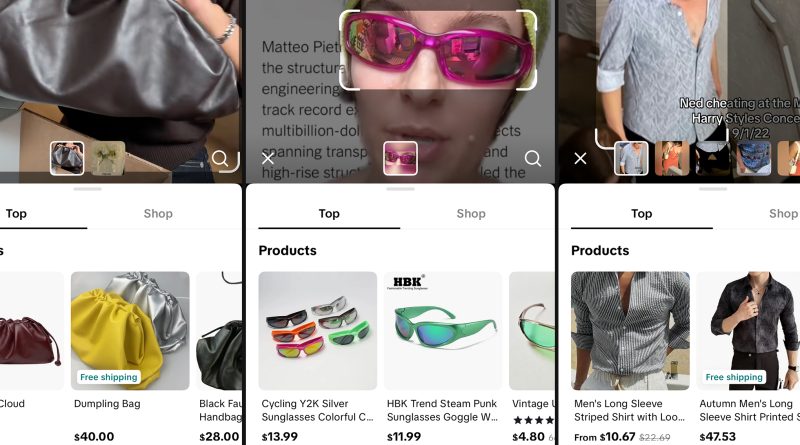Select the blue shirt detected-item thumbnail

point(631,158)
